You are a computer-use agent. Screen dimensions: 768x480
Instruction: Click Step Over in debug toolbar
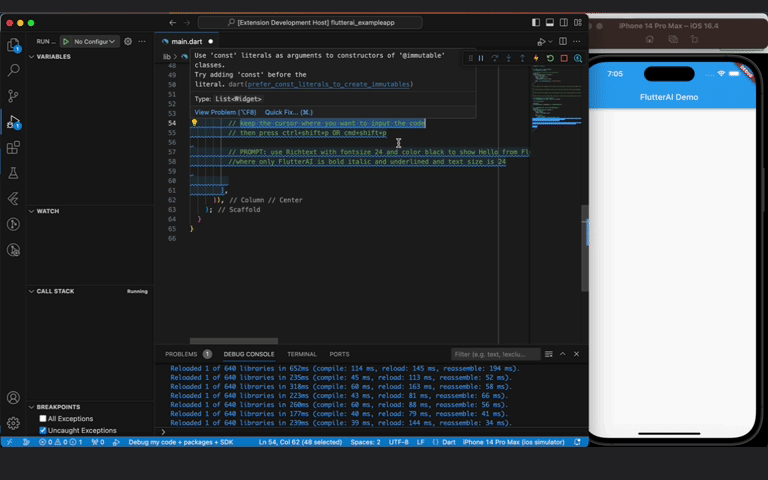point(495,58)
